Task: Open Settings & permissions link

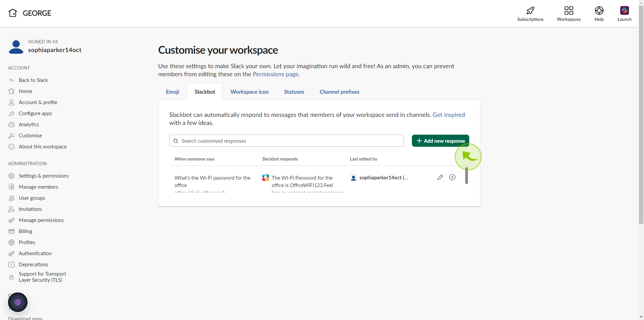Action: pos(44,176)
